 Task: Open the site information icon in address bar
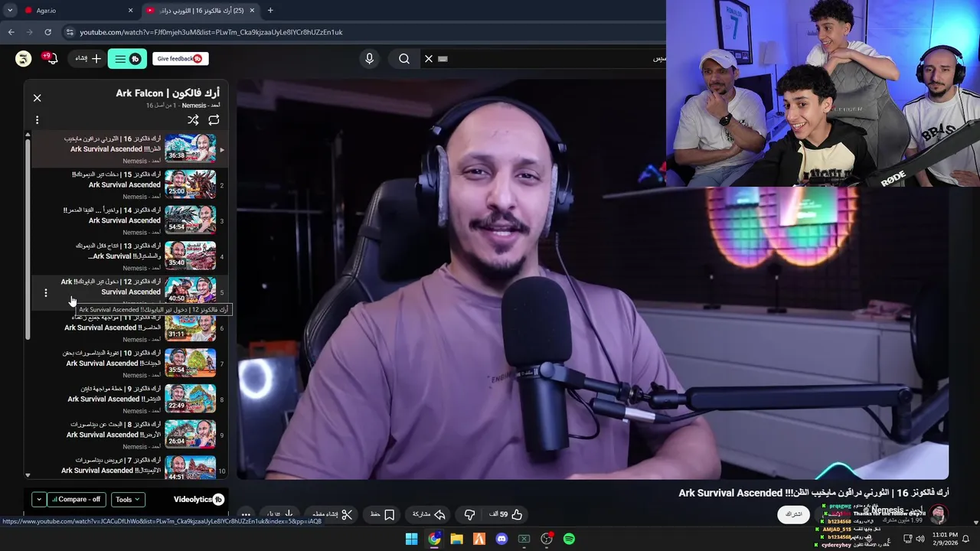click(x=70, y=32)
